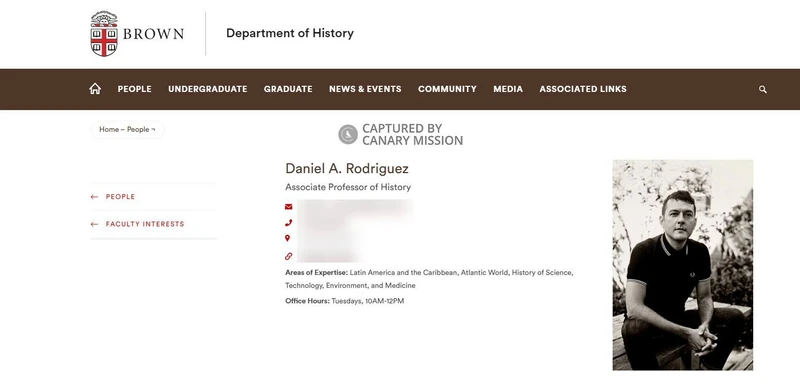Click the home icon in navigation bar
The width and height of the screenshot is (800, 385).
click(x=95, y=89)
